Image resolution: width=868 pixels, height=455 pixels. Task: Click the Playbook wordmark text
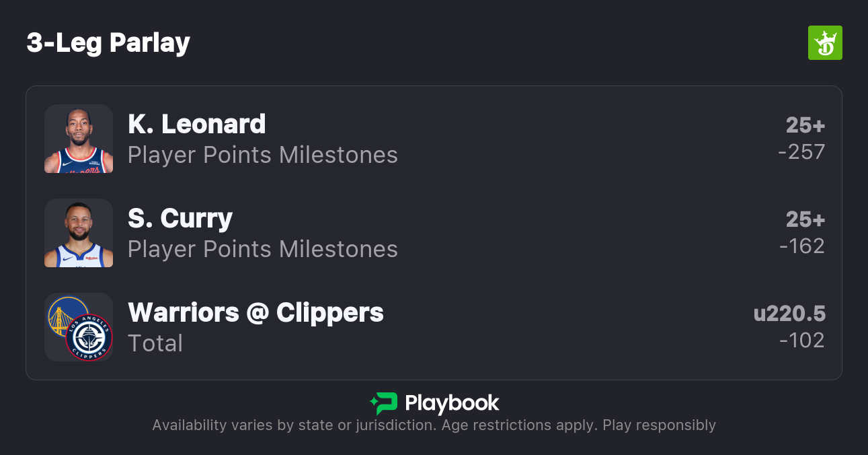(x=452, y=403)
